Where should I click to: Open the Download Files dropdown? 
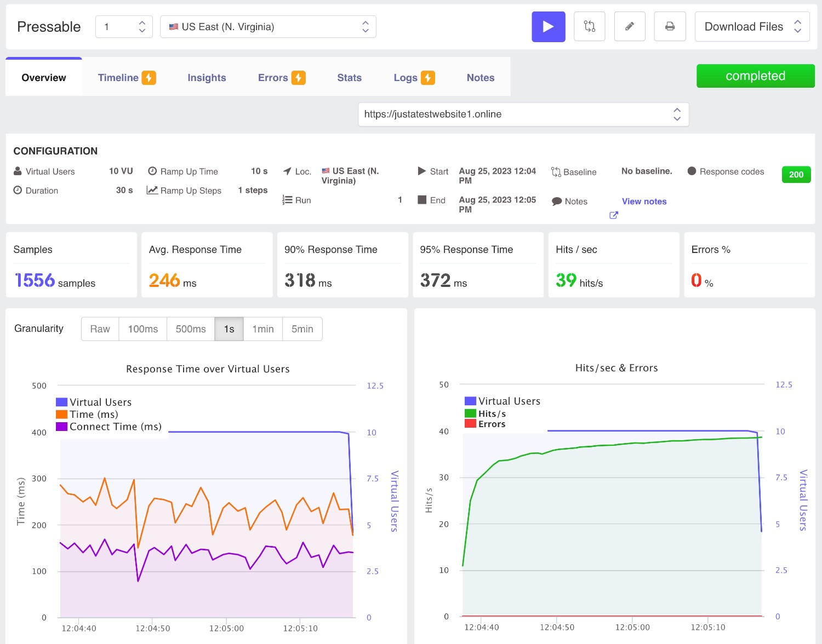(x=752, y=26)
